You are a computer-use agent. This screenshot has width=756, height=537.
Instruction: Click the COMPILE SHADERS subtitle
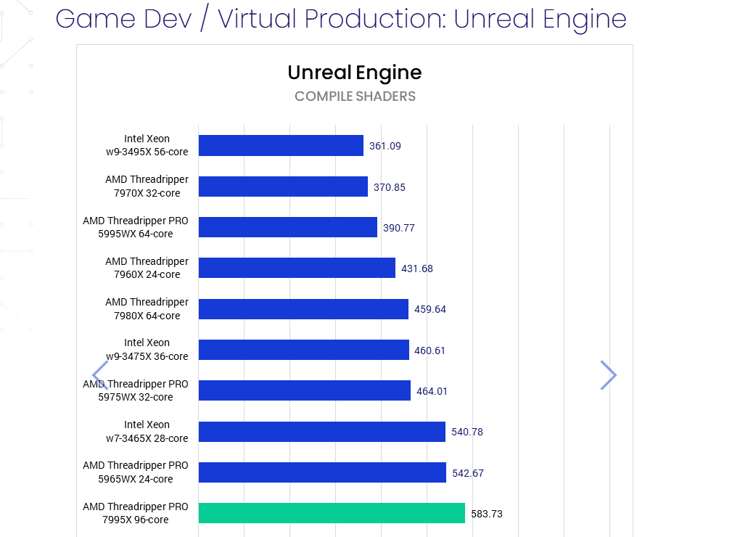click(x=355, y=97)
